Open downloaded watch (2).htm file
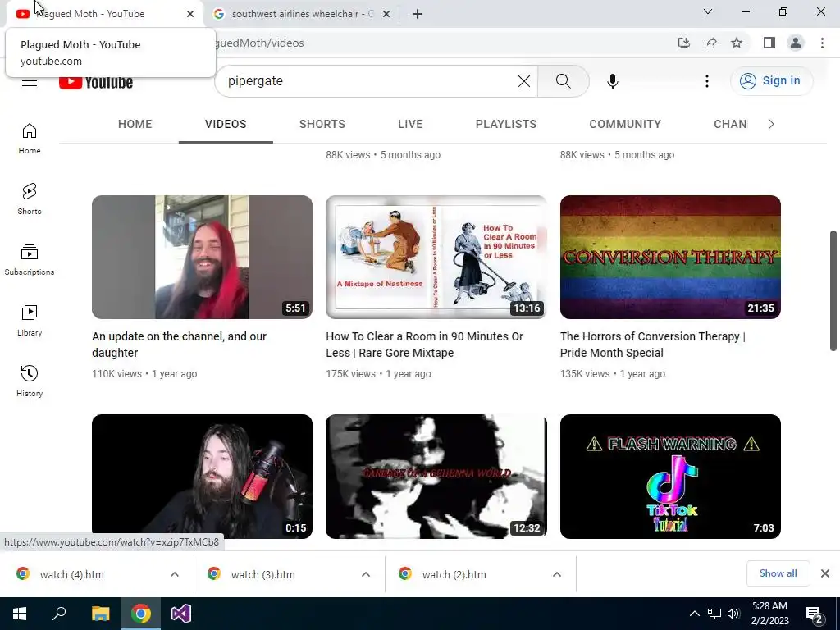 [x=454, y=574]
